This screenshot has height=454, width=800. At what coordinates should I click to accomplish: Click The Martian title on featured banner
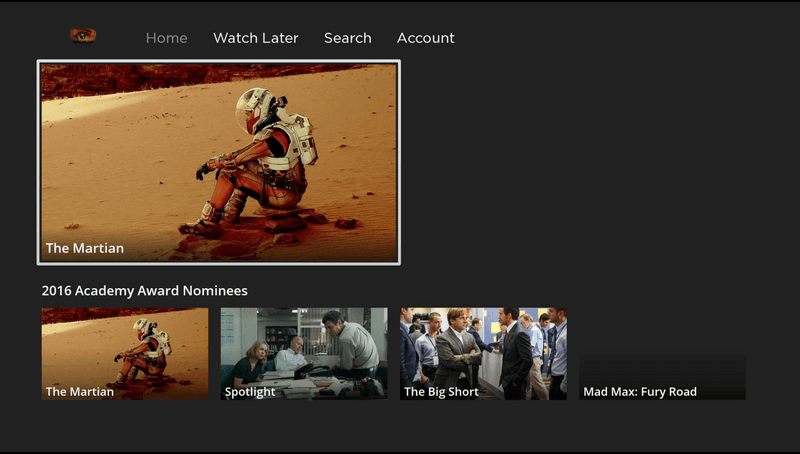[x=85, y=248]
